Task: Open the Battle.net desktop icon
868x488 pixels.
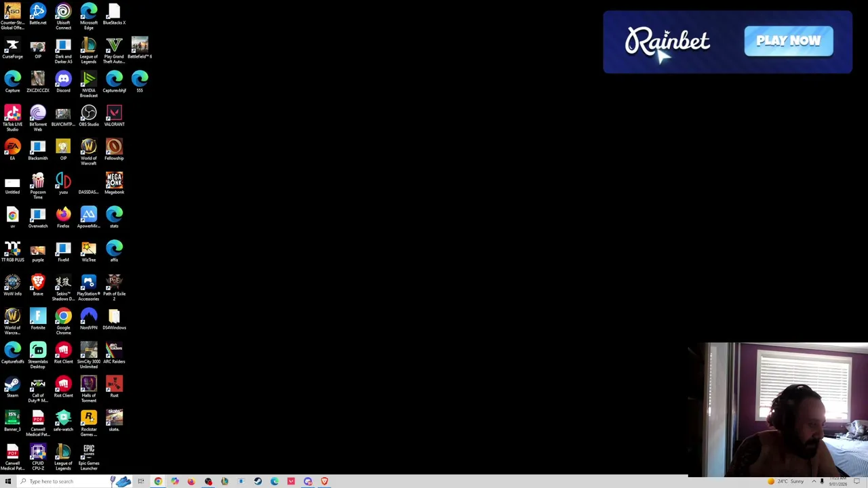Action: coord(38,14)
